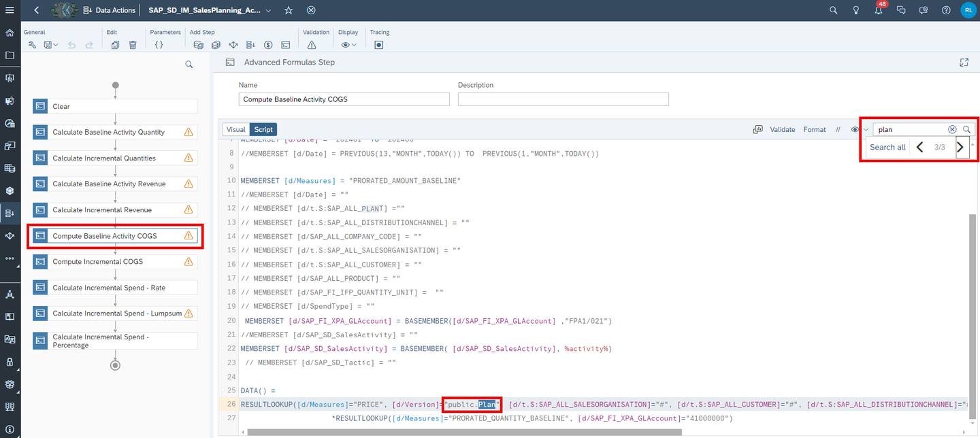Copy the selected step

click(115, 45)
